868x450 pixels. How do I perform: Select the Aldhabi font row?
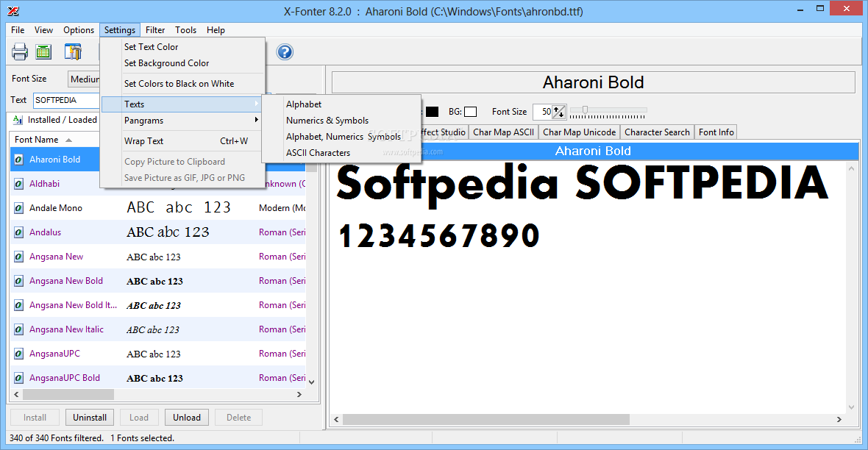pos(157,184)
